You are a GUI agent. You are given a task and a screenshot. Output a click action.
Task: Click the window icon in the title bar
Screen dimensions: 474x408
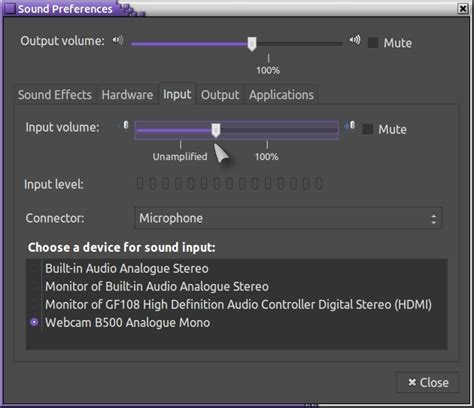10,9
